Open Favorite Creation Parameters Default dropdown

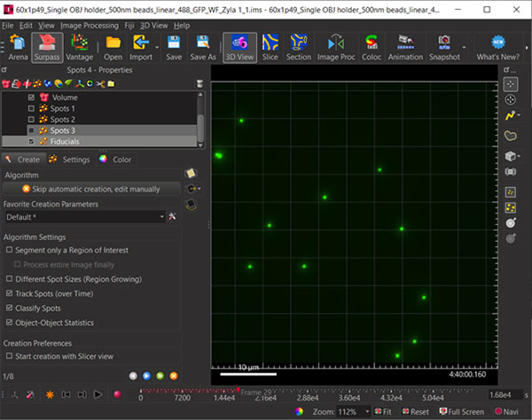85,217
